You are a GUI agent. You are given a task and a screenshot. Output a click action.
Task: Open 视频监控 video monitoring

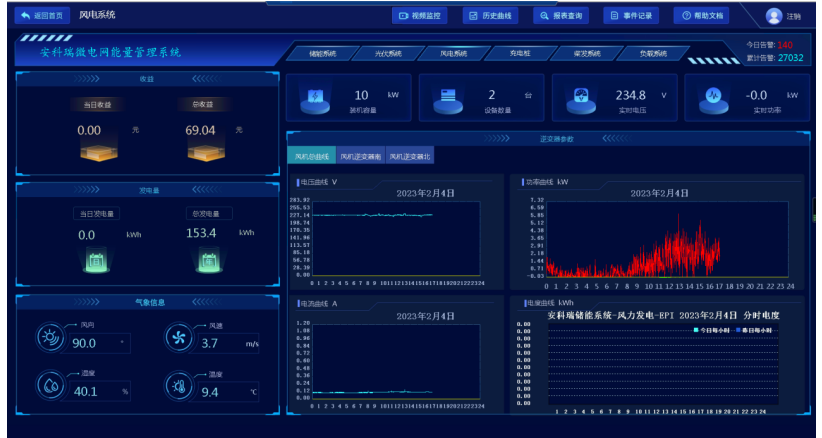click(419, 16)
